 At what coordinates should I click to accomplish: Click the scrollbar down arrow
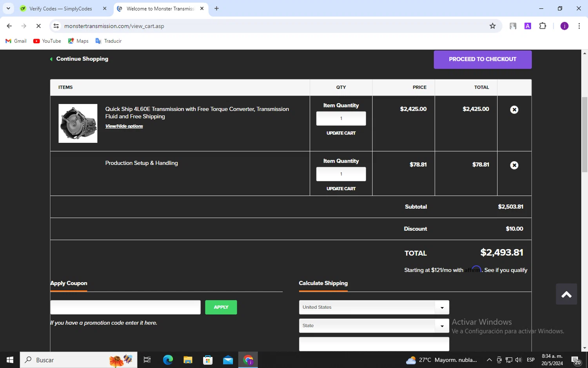[x=584, y=348]
